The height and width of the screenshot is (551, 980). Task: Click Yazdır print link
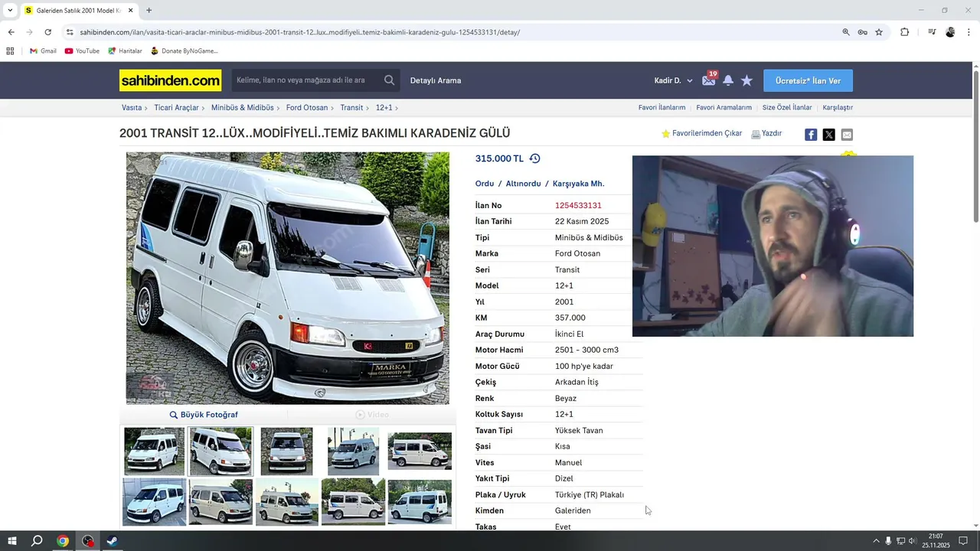point(766,133)
